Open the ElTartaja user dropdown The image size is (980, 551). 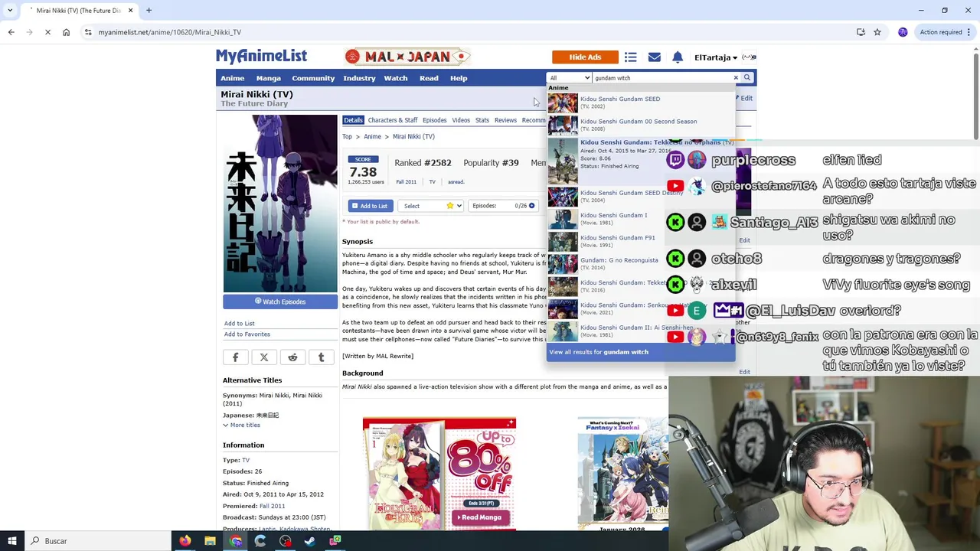coord(716,57)
